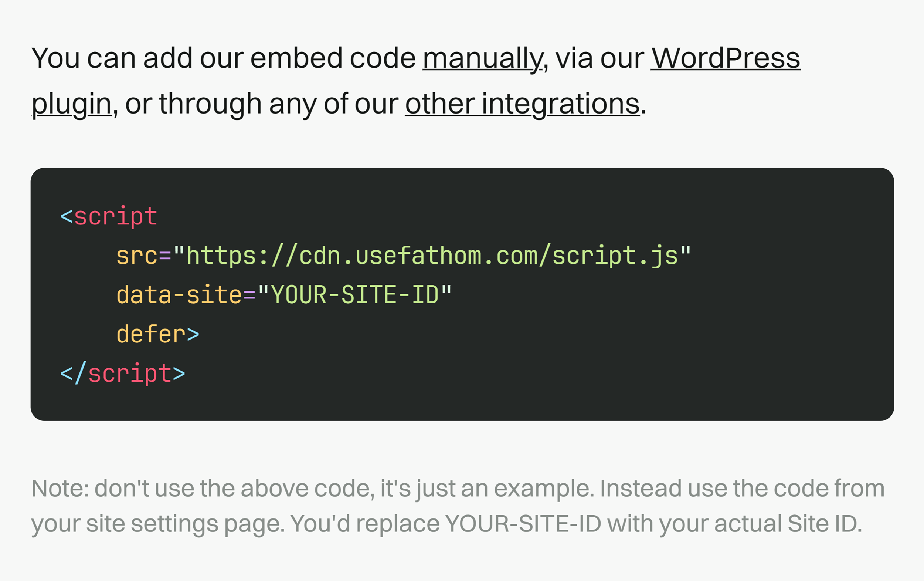This screenshot has height=581, width=924.
Task: Click the defer attribute in code
Action: coord(151,334)
